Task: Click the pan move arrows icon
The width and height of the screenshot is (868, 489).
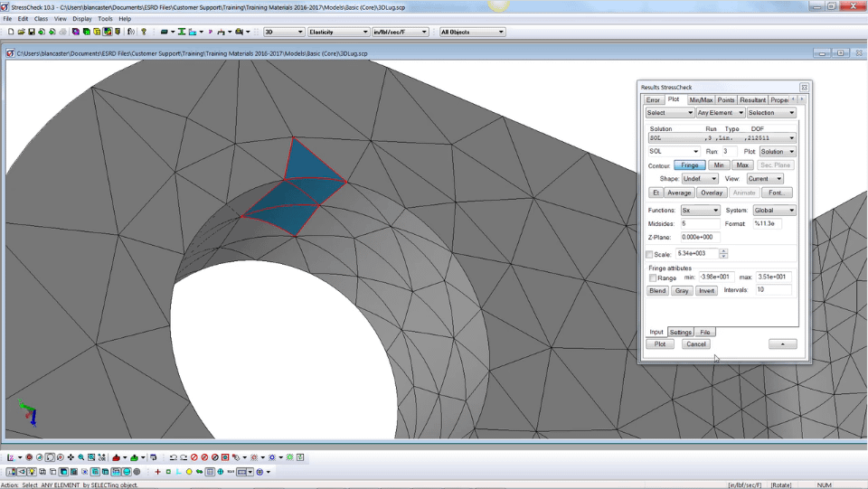Action: point(71,457)
